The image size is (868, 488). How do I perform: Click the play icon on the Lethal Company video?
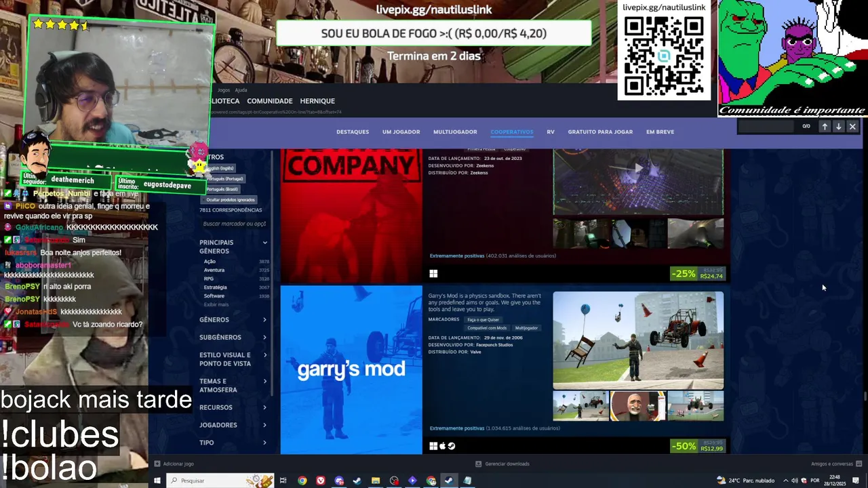pyautogui.click(x=638, y=167)
